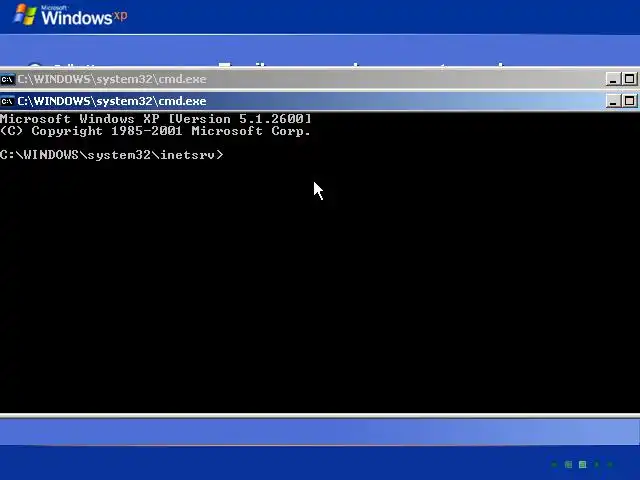Screen dimensions: 640x480
Task: Maximize the background cmd.exe window
Action: [x=629, y=79]
